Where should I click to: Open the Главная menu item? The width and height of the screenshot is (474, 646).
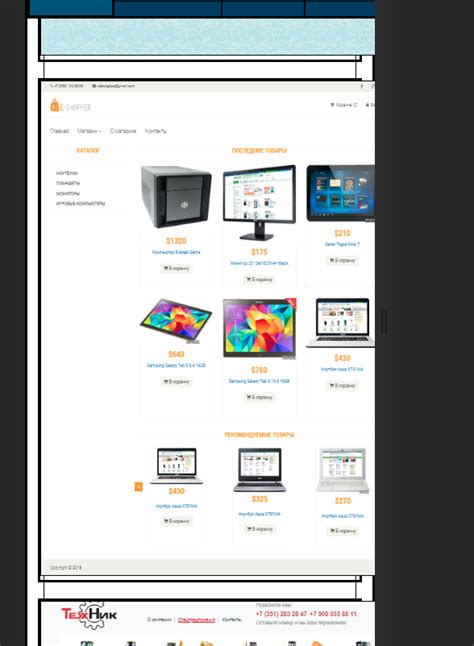click(x=59, y=131)
